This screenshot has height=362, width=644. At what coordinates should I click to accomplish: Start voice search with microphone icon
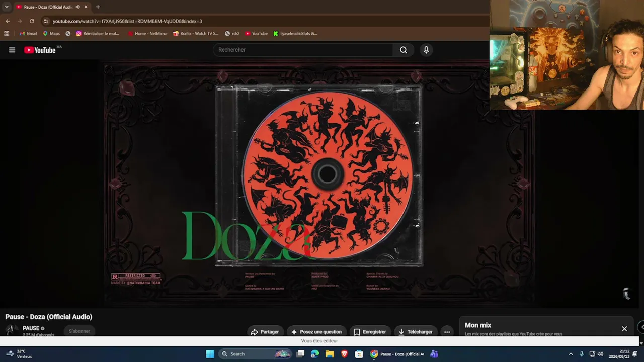tap(426, 50)
